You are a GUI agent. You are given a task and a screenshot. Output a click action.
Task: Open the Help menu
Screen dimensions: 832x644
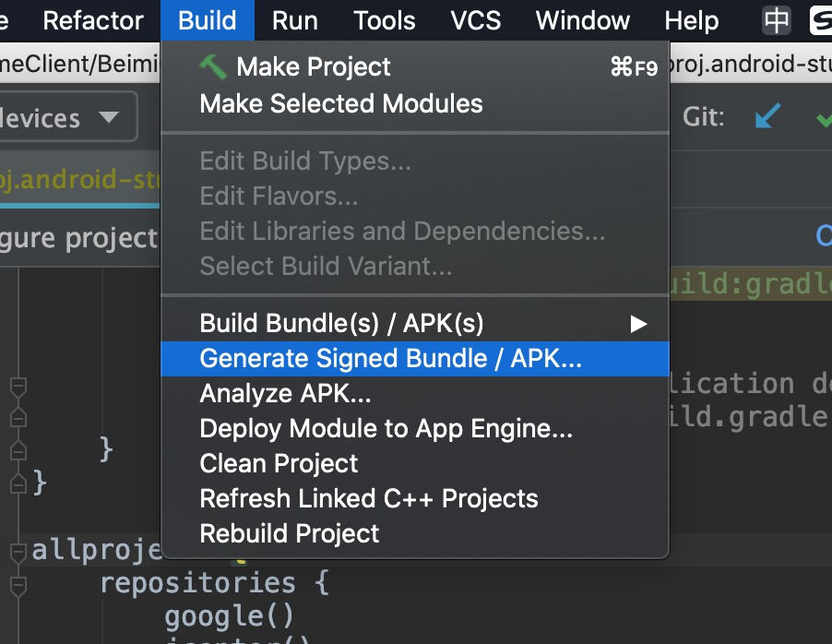692,20
